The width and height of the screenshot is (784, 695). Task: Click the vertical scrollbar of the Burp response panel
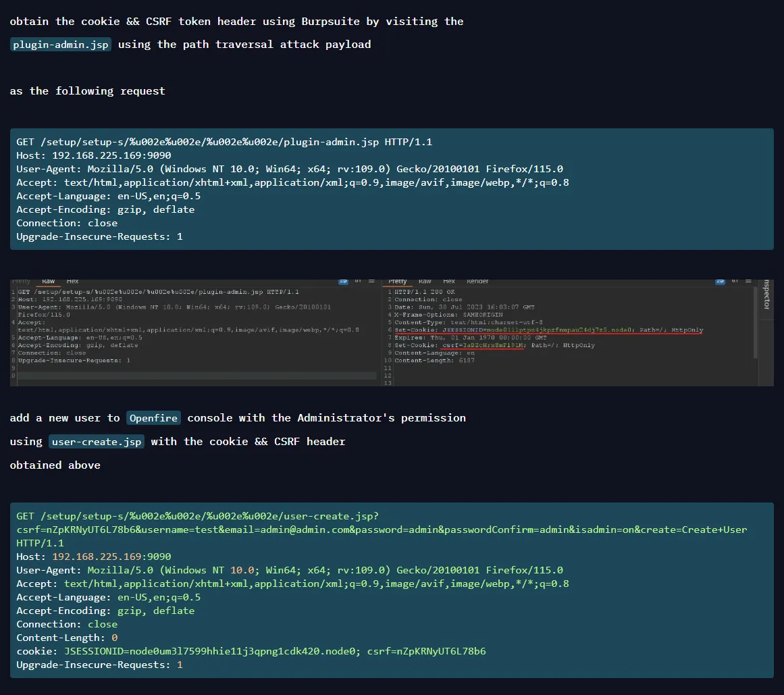(755, 322)
